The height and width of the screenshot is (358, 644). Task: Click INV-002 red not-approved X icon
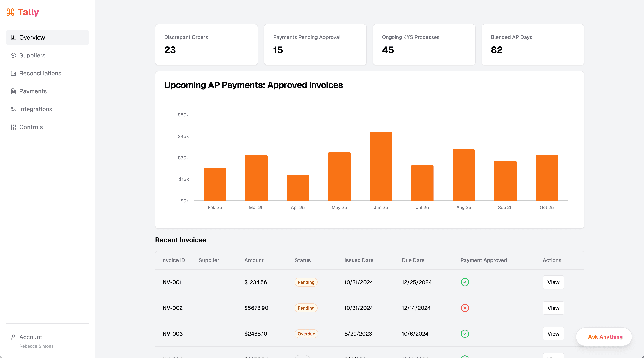click(465, 308)
